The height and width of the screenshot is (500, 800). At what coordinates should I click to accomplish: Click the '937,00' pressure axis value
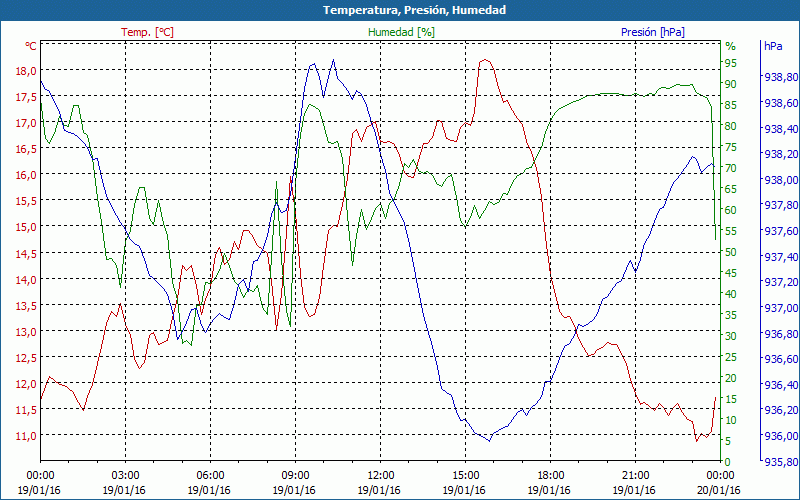coord(781,308)
